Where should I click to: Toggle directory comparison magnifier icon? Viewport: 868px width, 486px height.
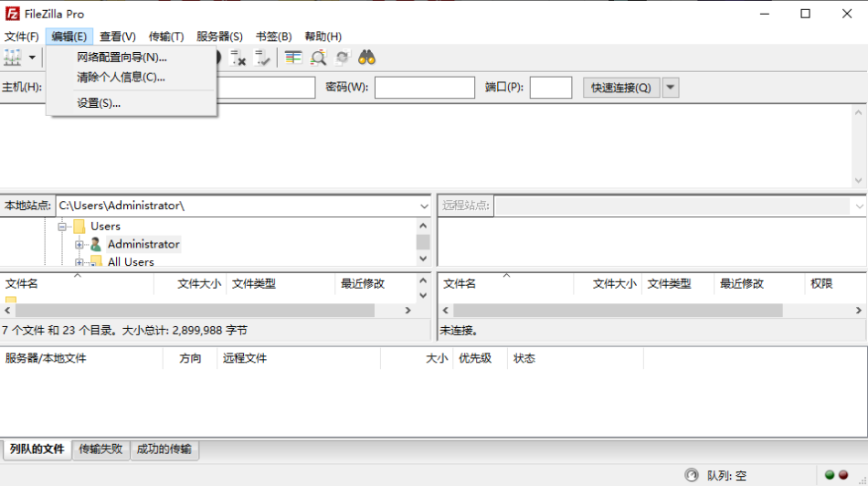pos(318,58)
